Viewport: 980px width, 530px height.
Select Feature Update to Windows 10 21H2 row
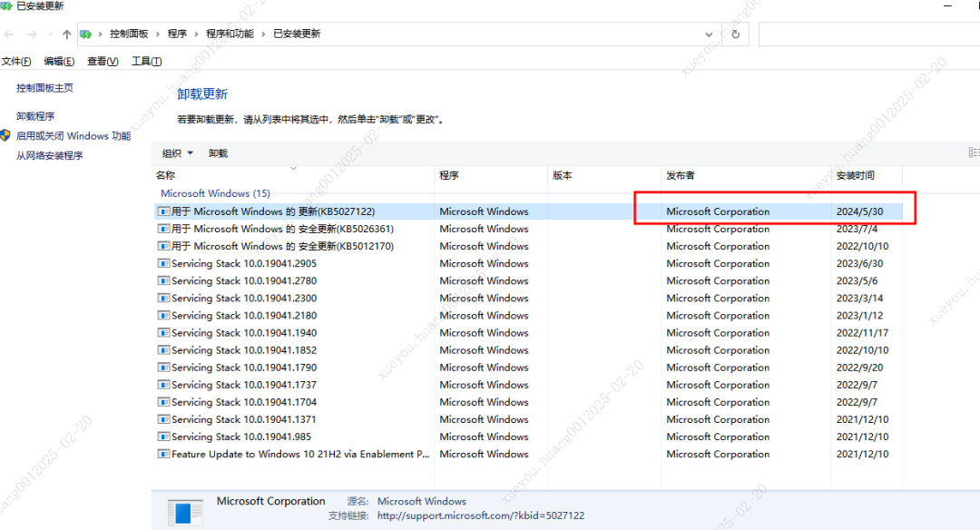tap(528, 455)
